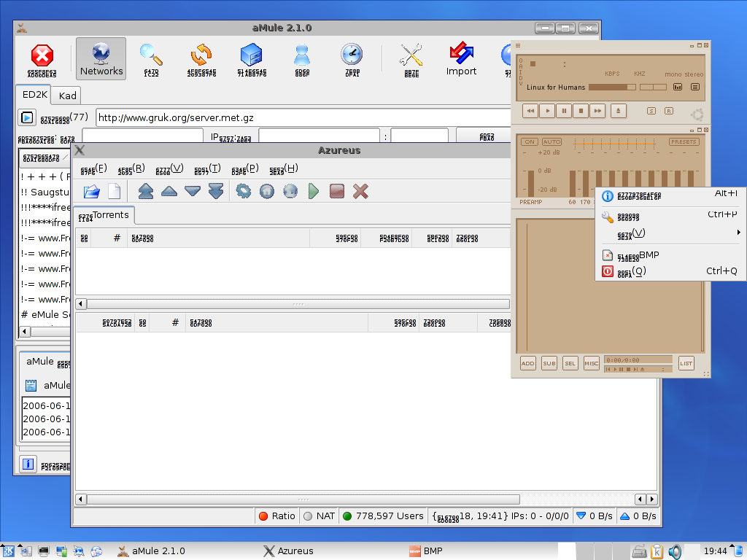The height and width of the screenshot is (560, 747).
Task: Toggle the equalizer ON button
Action: [x=530, y=142]
